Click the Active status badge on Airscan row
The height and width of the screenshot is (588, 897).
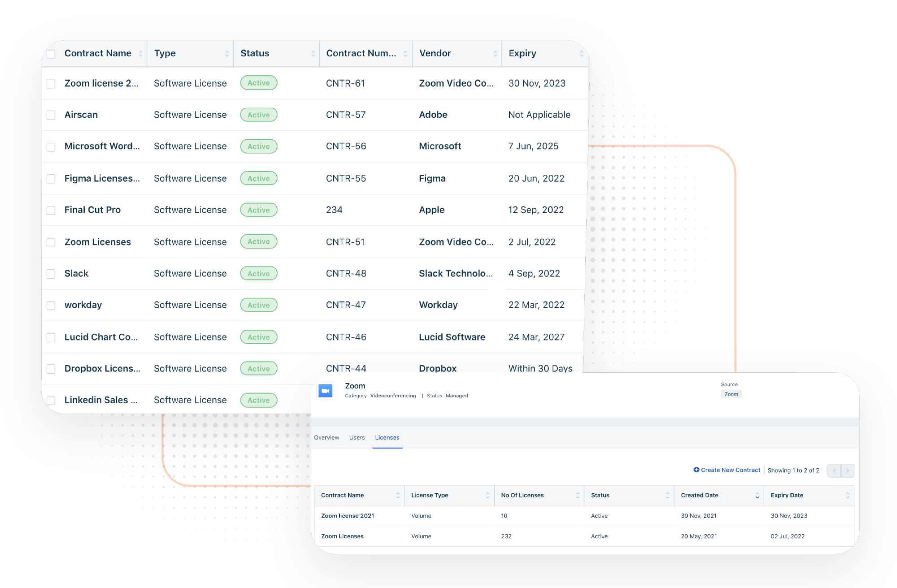(259, 114)
